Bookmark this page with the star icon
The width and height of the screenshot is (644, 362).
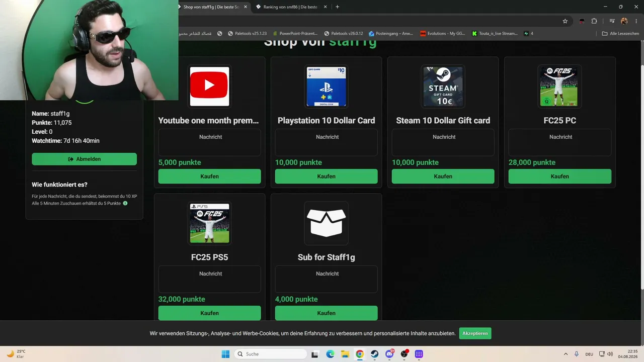pos(565,21)
